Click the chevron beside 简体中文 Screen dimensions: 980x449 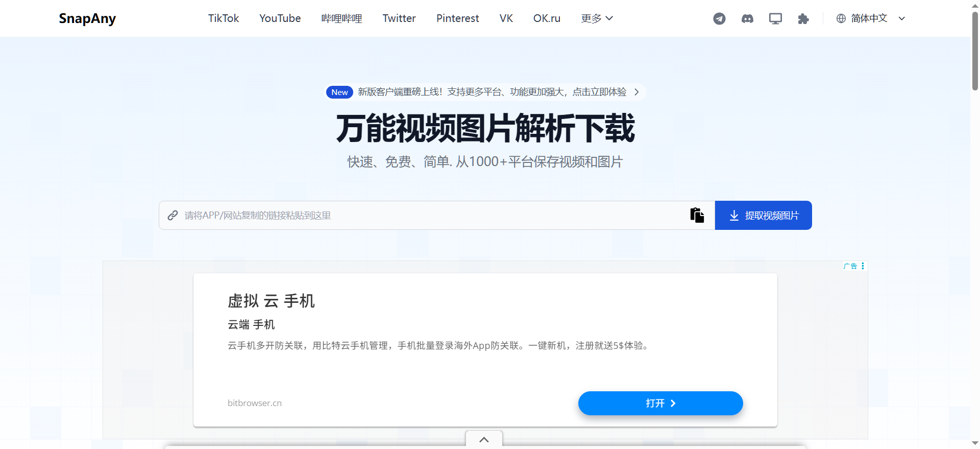click(901, 18)
